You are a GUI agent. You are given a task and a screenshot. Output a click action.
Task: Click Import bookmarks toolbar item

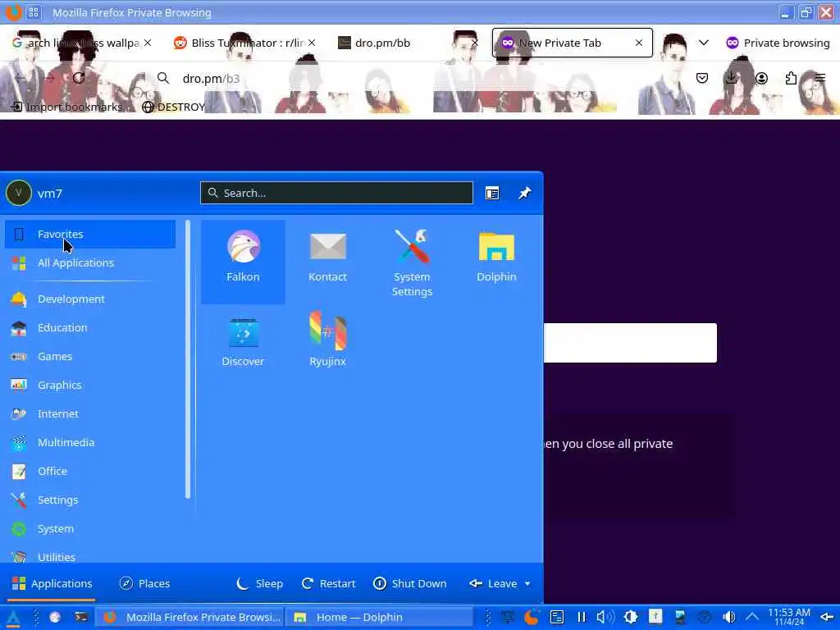coord(71,107)
